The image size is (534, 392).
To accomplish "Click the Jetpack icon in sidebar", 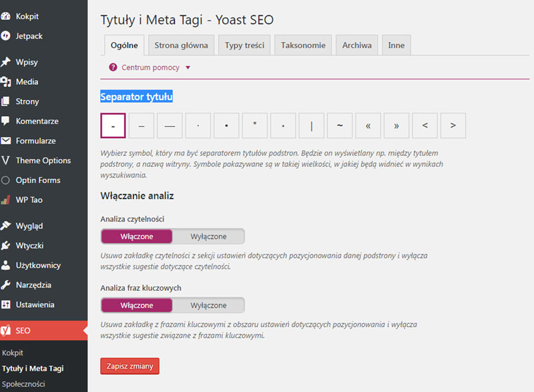I will point(5,36).
